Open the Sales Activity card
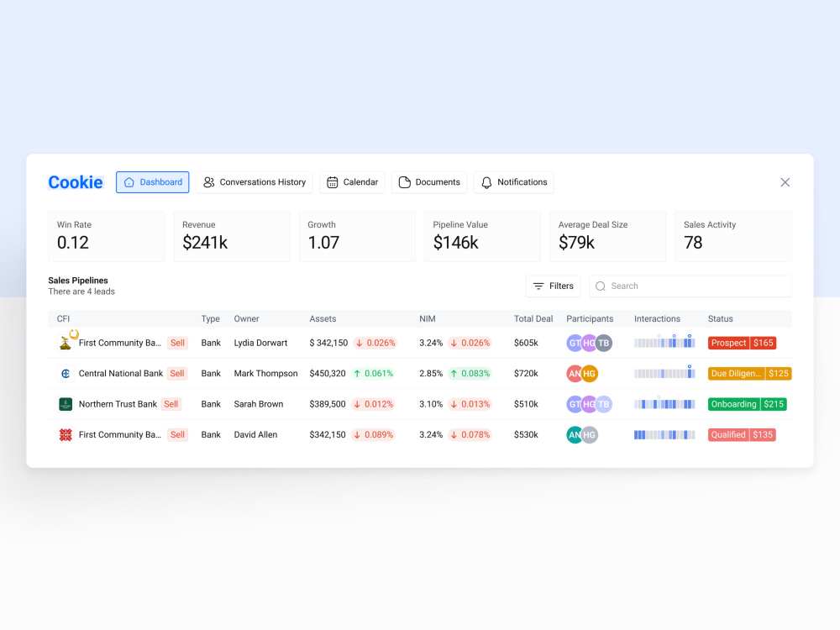 coord(733,236)
